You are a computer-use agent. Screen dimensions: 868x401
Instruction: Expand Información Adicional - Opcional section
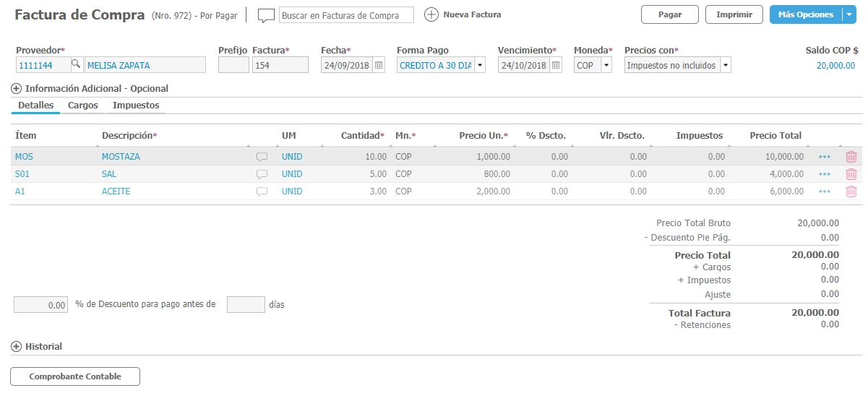(17, 89)
